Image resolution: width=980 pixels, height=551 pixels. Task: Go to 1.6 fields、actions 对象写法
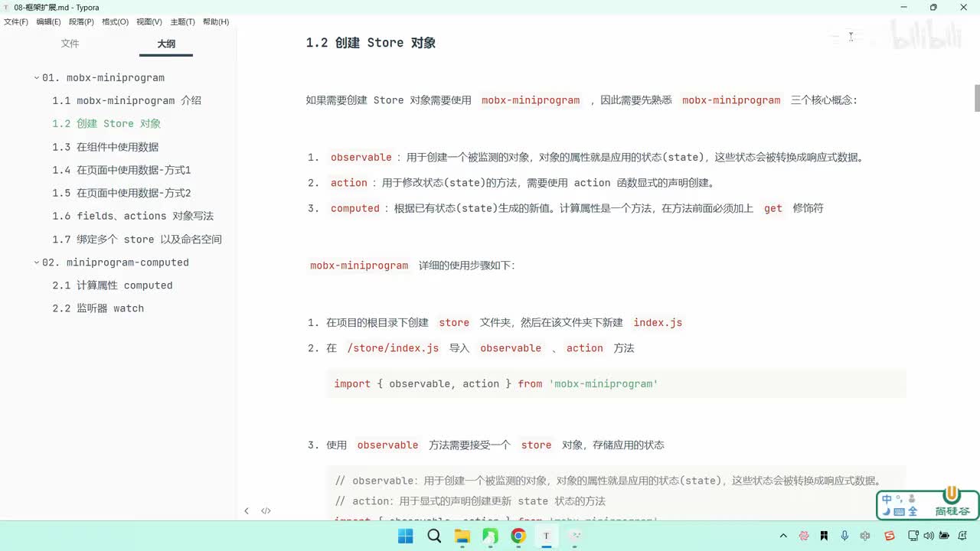(133, 216)
